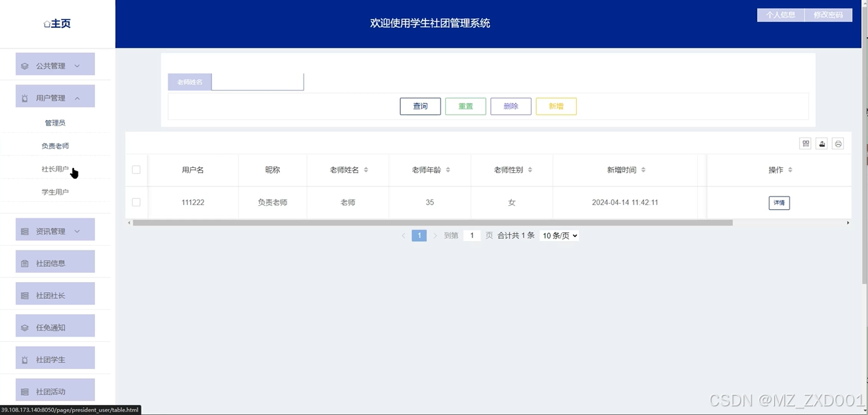Click the 社团信息 sidebar icon
Screen dimensions: 868x415
tap(25, 264)
